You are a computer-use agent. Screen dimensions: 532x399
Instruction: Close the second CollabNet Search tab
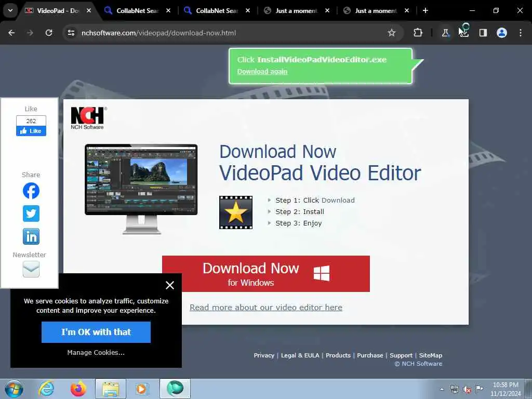[248, 10]
